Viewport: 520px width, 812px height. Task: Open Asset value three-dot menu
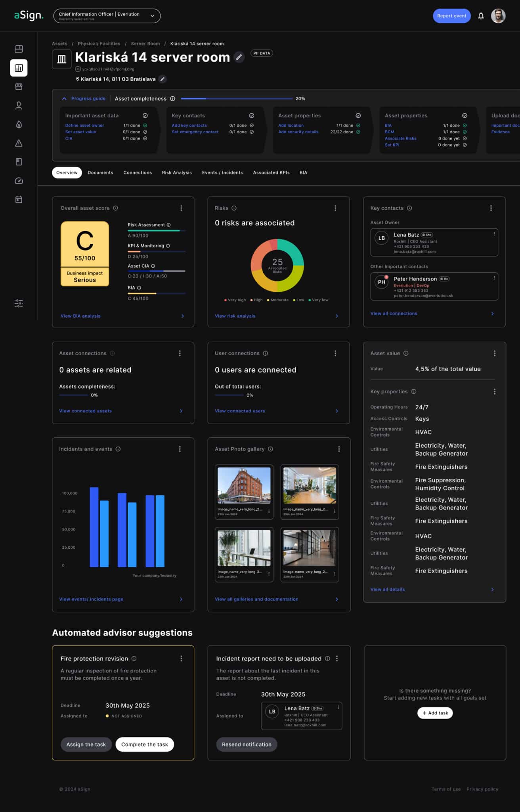point(495,353)
